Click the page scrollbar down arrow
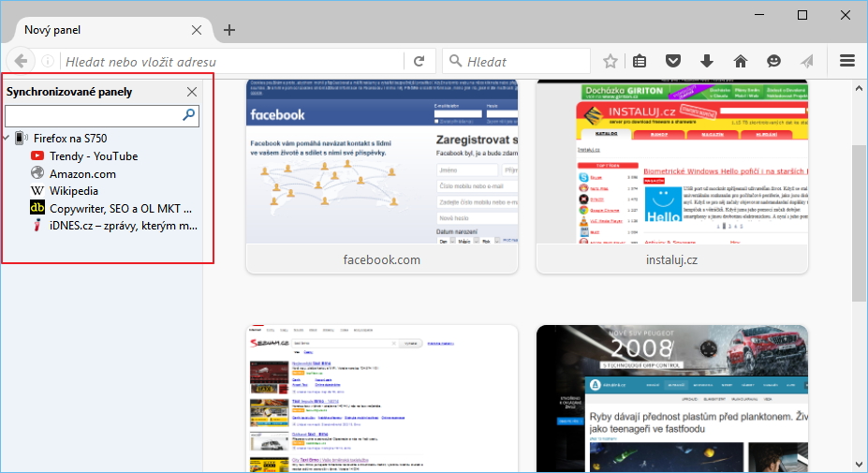 click(x=859, y=465)
